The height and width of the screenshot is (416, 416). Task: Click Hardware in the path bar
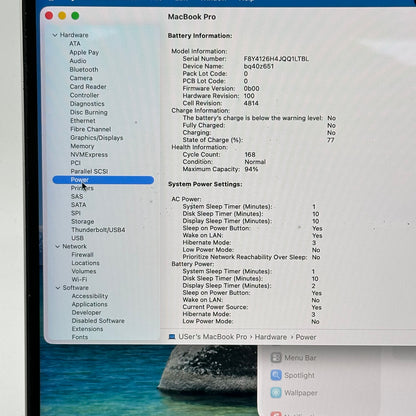pos(271,337)
